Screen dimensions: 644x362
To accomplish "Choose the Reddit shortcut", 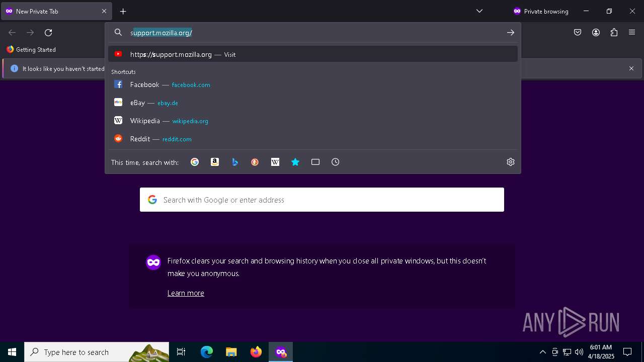I will coord(313,139).
